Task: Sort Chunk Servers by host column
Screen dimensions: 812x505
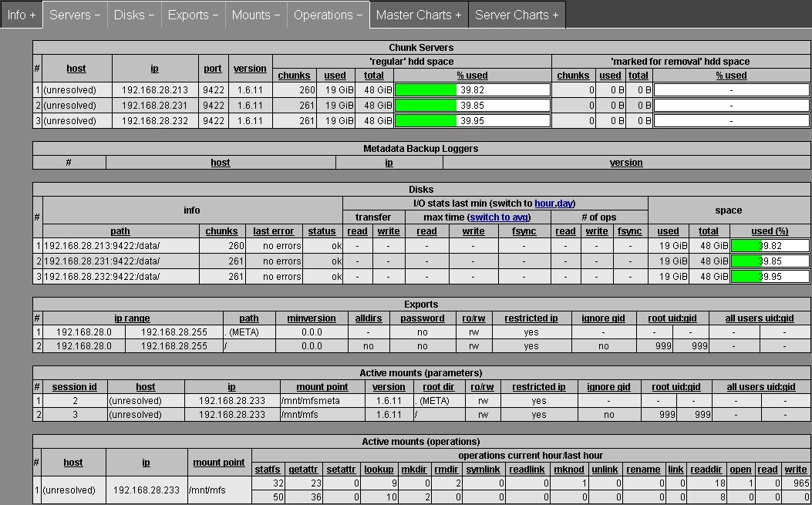Action: tap(76, 69)
